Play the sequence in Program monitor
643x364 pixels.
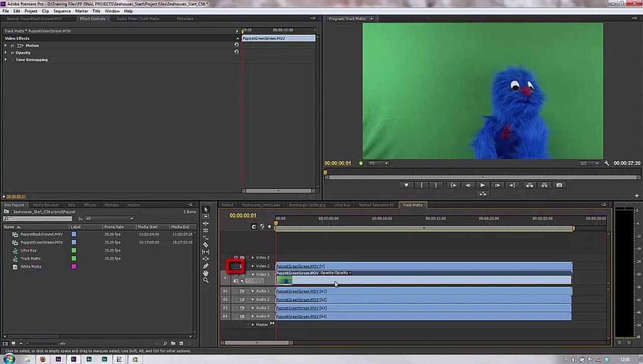482,185
